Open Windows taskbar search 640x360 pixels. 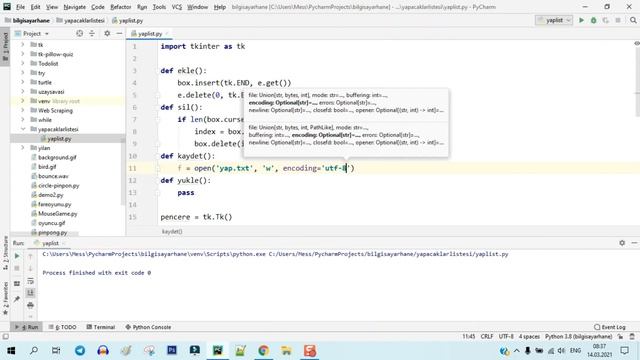point(34,351)
